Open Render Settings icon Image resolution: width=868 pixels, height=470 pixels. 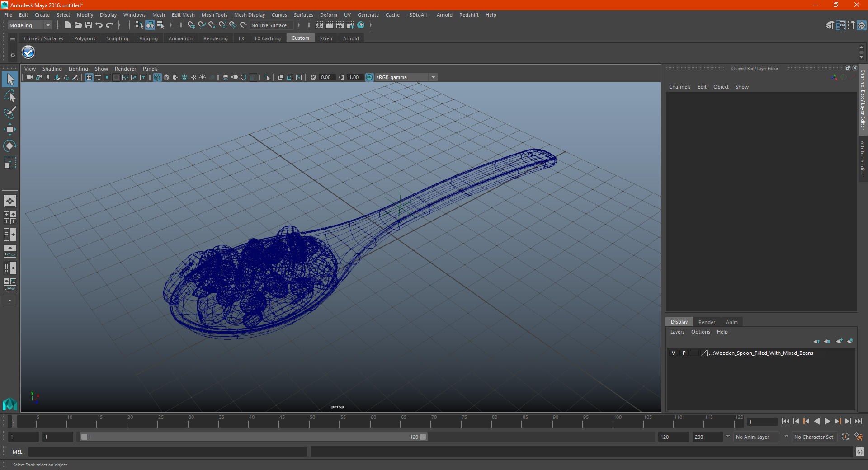[350, 25]
